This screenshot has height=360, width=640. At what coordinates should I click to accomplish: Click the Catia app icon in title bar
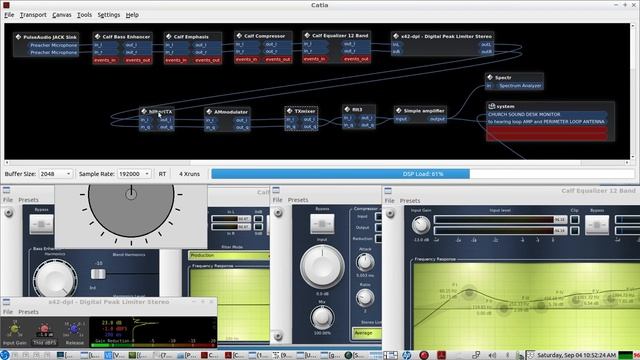(x=6, y=5)
